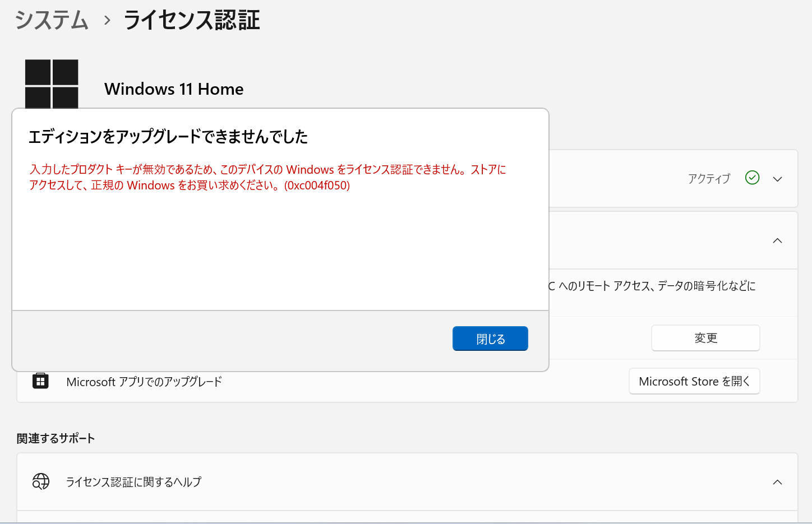Open the store via Microsoft Store を開く
The image size is (812, 524).
pyautogui.click(x=694, y=381)
